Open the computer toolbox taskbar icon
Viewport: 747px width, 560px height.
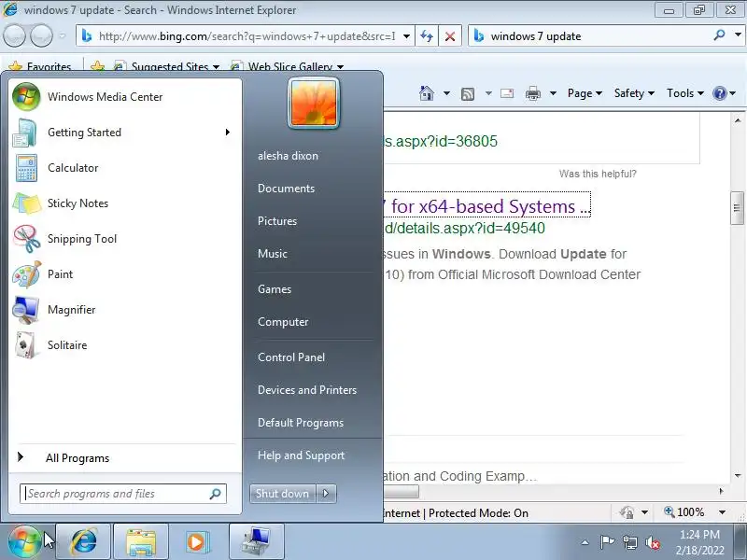256,542
